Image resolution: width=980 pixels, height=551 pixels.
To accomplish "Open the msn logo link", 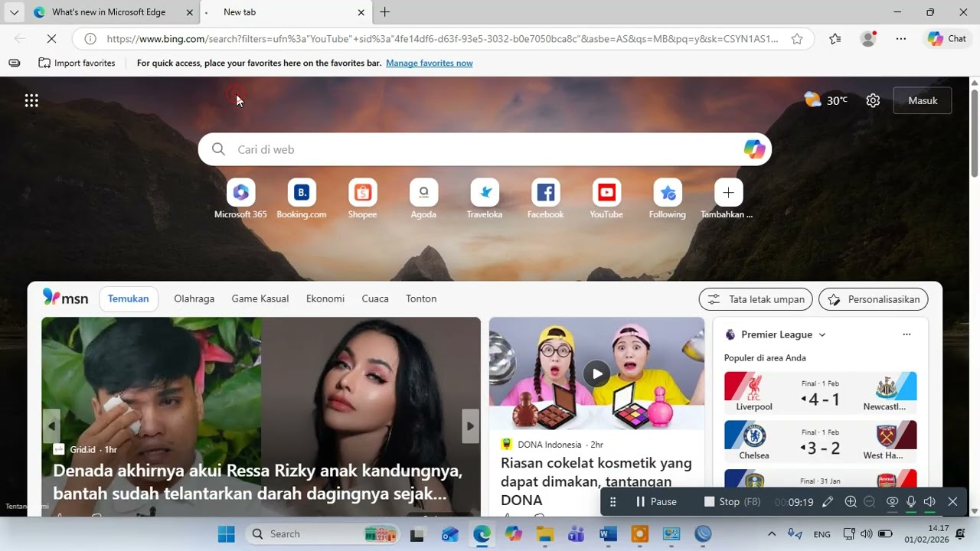I will (x=66, y=298).
